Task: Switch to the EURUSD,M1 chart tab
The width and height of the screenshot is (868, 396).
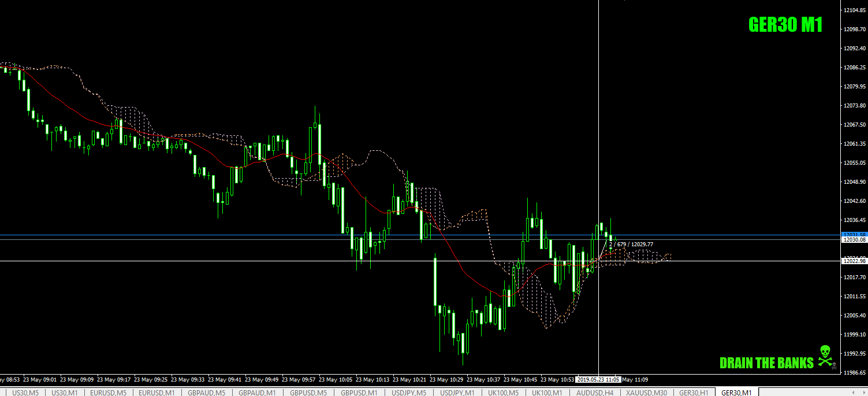Action: click(x=156, y=391)
